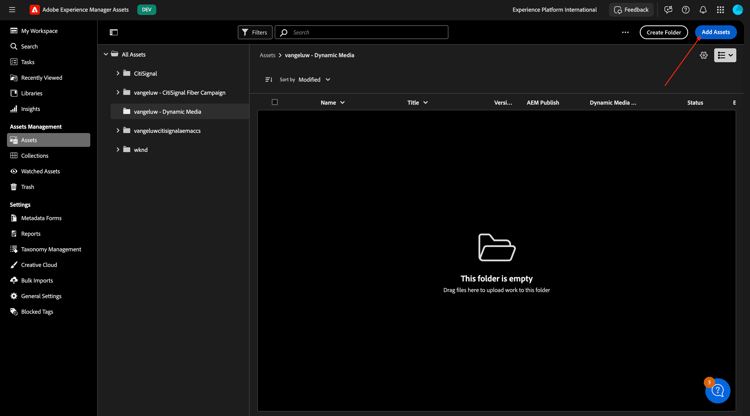
Task: Select vangeluw - Dynamic Media folder
Action: (x=179, y=111)
